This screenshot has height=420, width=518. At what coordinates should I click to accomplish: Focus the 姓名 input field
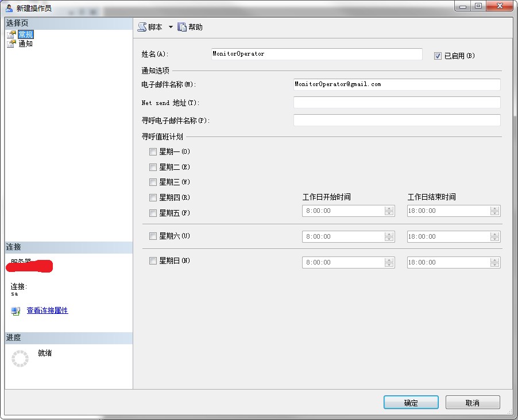pyautogui.click(x=317, y=54)
